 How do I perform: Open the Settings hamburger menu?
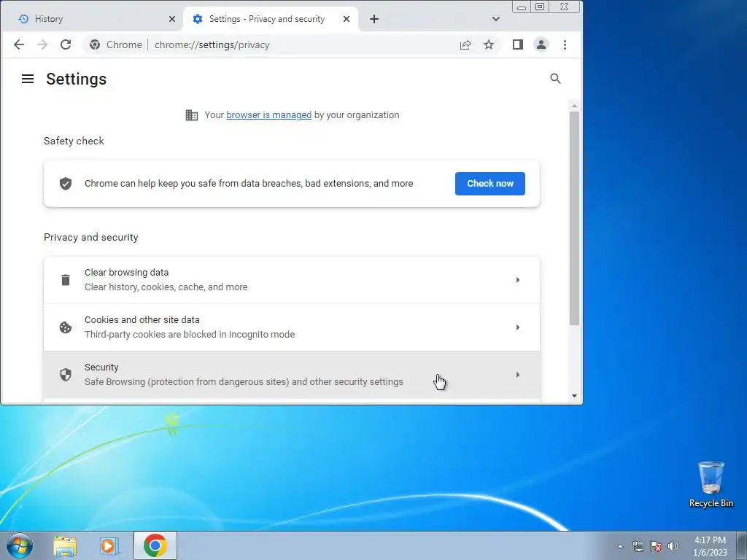tap(28, 79)
